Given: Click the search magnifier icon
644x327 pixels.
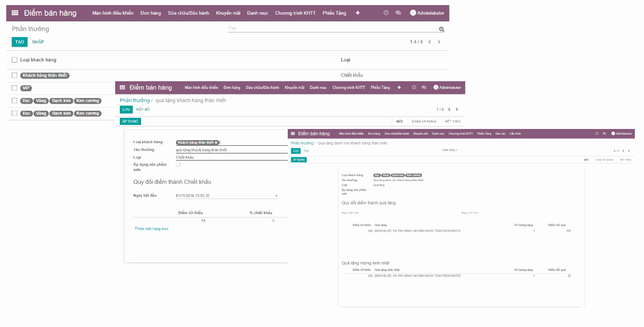Looking at the screenshot, I should [x=440, y=29].
